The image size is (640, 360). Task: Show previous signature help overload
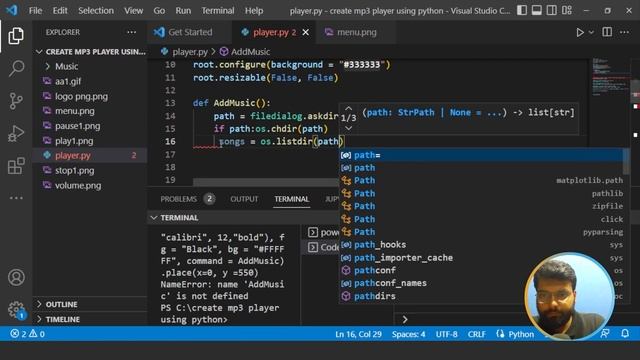click(x=349, y=109)
